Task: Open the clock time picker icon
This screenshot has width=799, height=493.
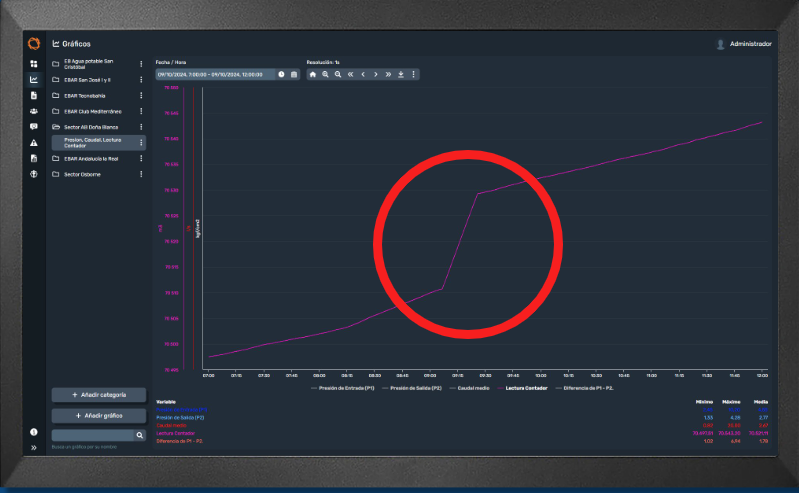Action: (281, 74)
